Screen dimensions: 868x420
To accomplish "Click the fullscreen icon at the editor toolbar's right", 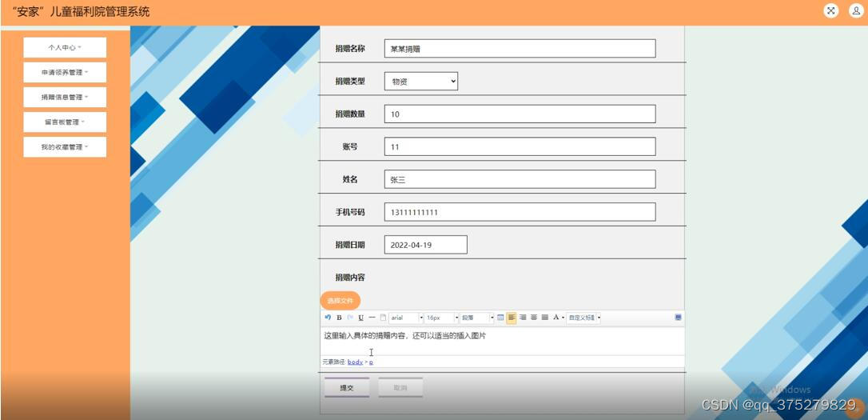I will [x=679, y=318].
